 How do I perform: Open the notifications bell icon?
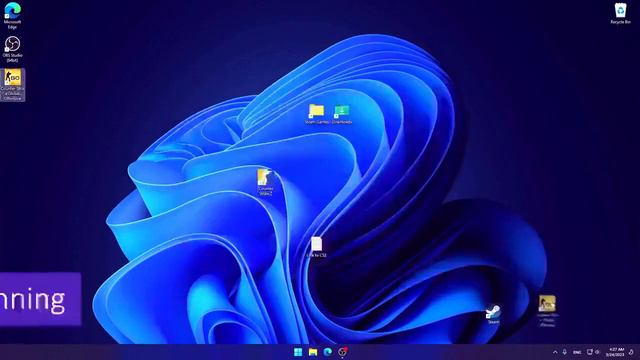tap(631, 352)
